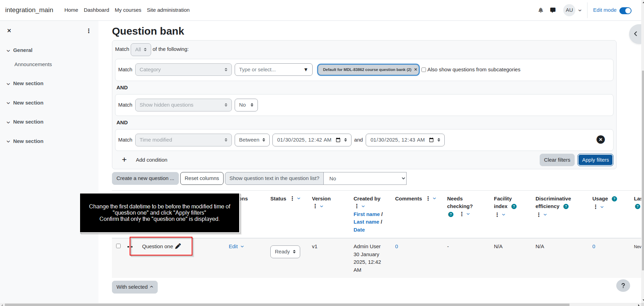The width and height of the screenshot is (644, 306).
Task: Open Created by column actions menu
Action: pos(357,206)
